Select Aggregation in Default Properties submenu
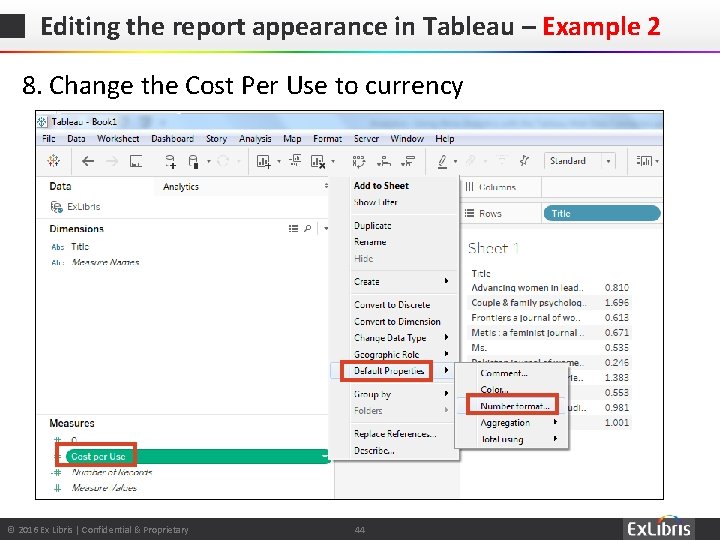This screenshot has width=720, height=540. tap(505, 423)
